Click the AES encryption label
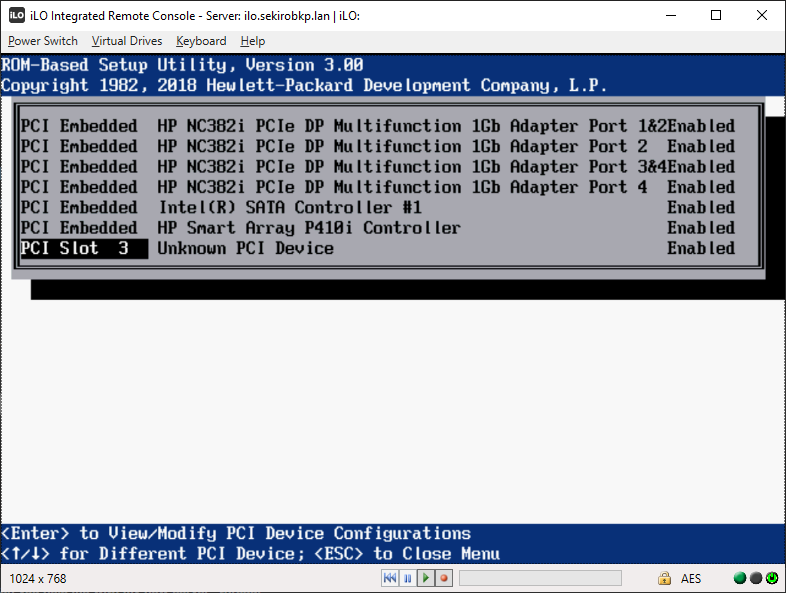Image resolution: width=786 pixels, height=595 pixels. pyautogui.click(x=691, y=578)
